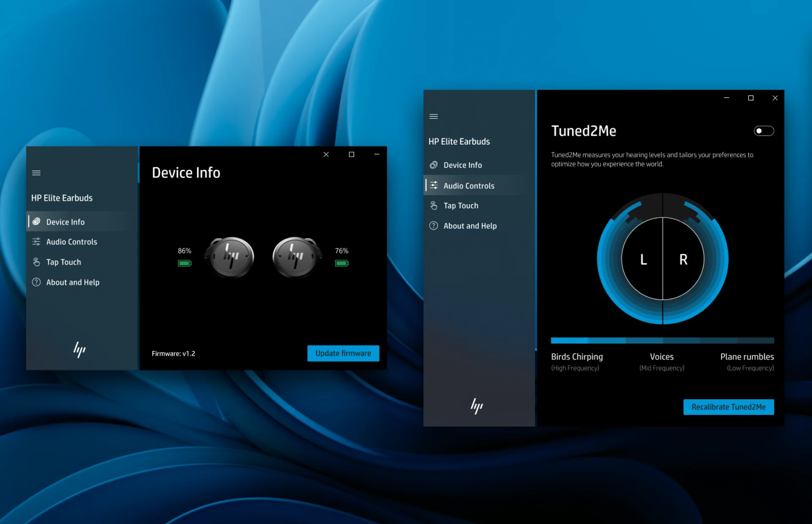Click the Firmware: v1.2 text

pyautogui.click(x=173, y=353)
